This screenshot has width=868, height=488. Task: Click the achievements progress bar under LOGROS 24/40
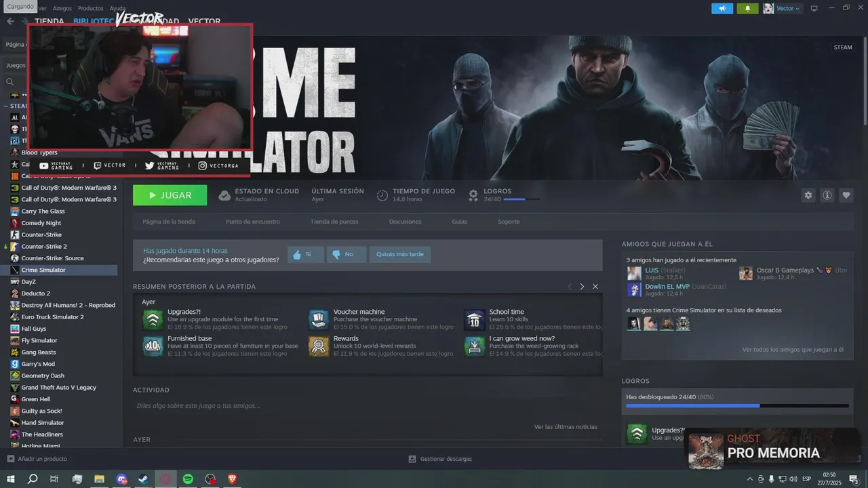(x=521, y=199)
